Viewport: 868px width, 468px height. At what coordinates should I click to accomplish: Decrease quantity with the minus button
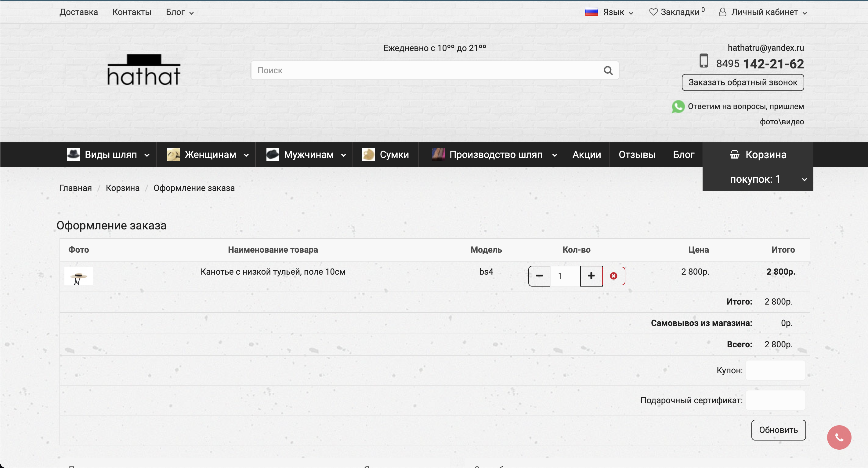(x=539, y=276)
